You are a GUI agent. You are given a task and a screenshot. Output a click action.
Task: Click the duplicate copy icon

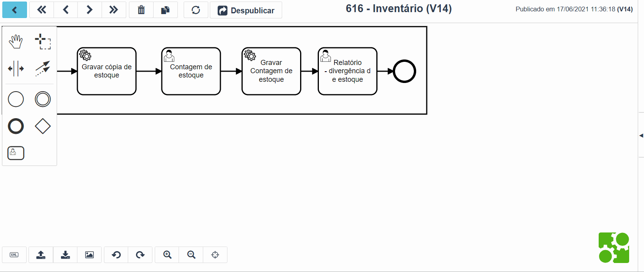(x=165, y=10)
